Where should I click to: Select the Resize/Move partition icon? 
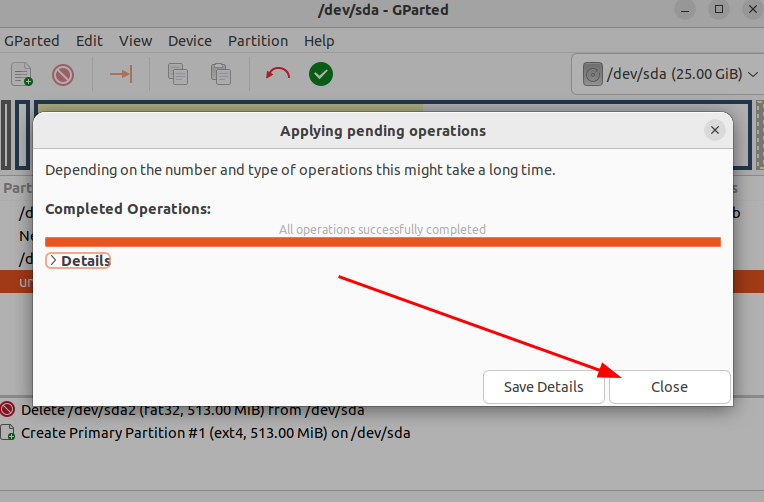pos(121,74)
